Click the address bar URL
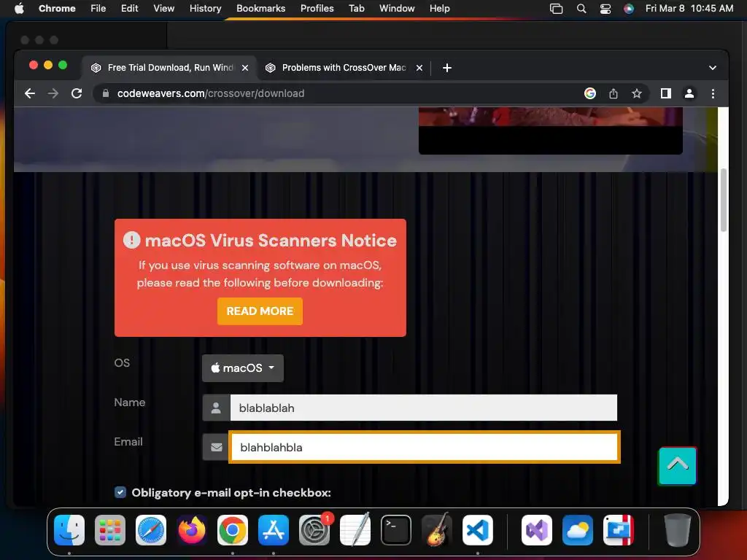 (211, 93)
